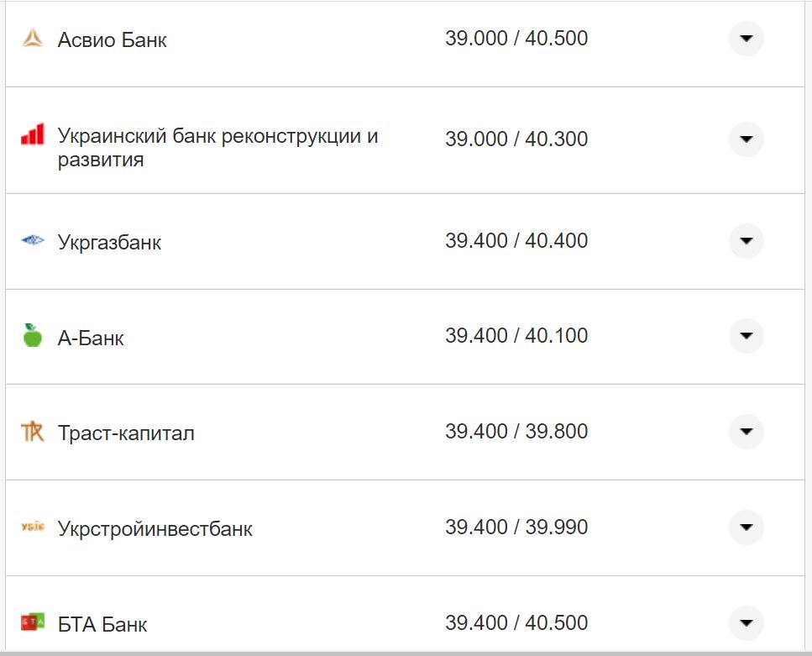Open the БТА Банк dropdown arrow
The image size is (812, 656).
pos(746,622)
